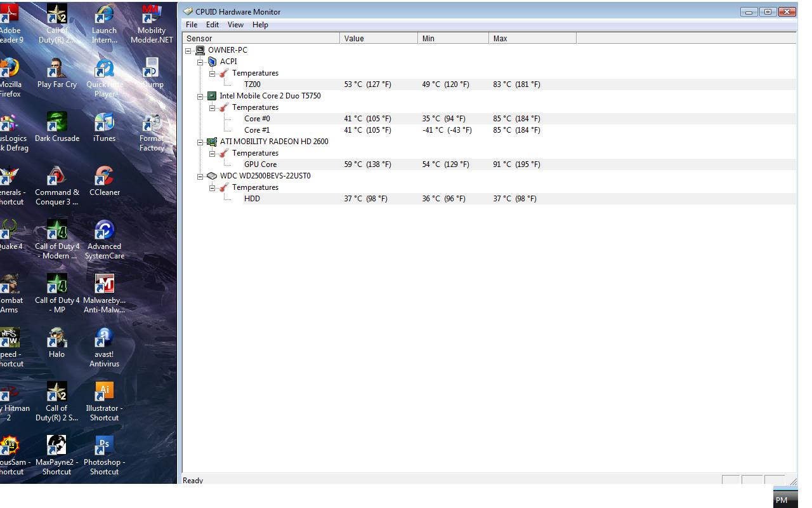Click Core #0 minimum 35 °C (94 °F)
Viewport: 812px width, 508px height.
[444, 119]
